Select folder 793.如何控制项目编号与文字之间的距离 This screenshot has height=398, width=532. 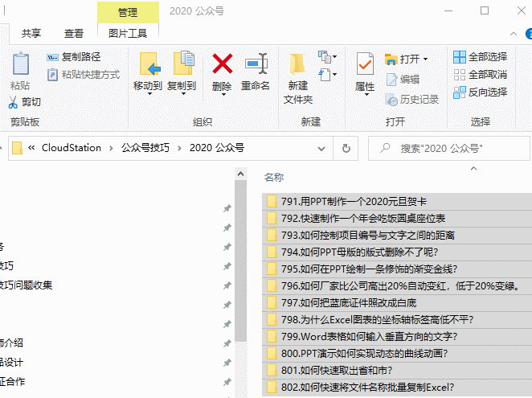pos(397,236)
